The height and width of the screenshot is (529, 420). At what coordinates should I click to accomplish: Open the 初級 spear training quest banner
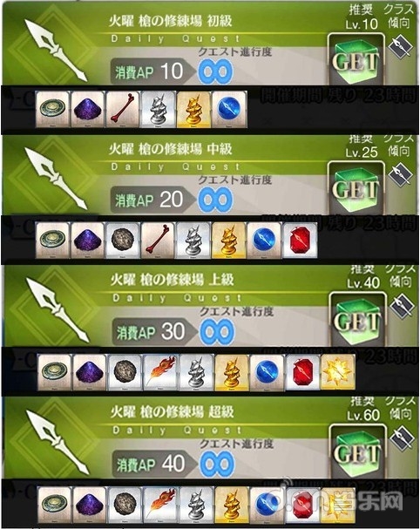tap(209, 44)
